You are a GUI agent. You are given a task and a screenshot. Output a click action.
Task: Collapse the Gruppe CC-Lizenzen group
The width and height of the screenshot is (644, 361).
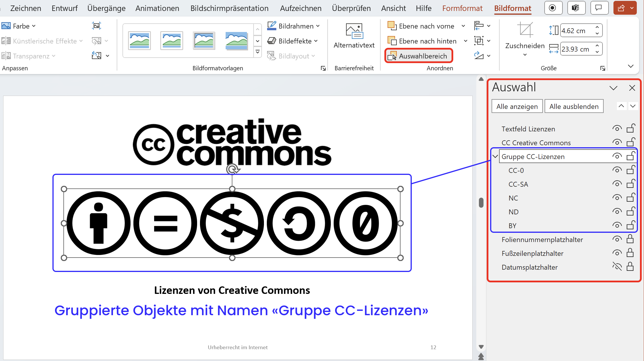pyautogui.click(x=495, y=156)
